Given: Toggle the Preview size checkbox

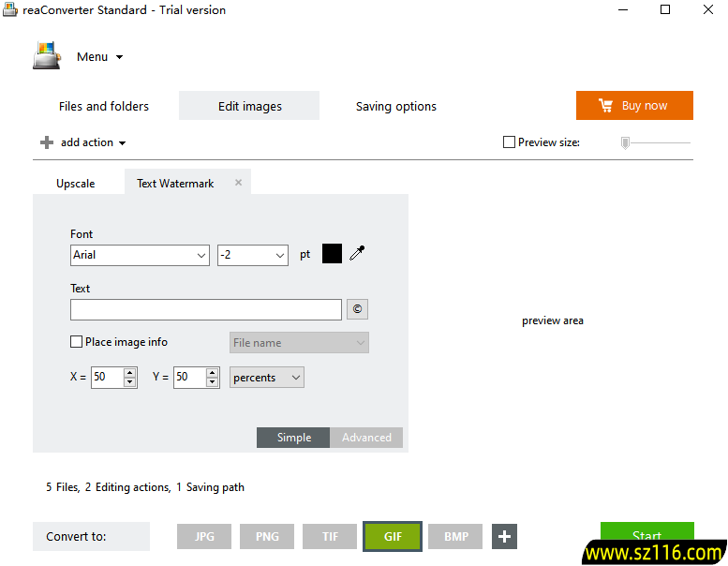Looking at the screenshot, I should click(509, 142).
